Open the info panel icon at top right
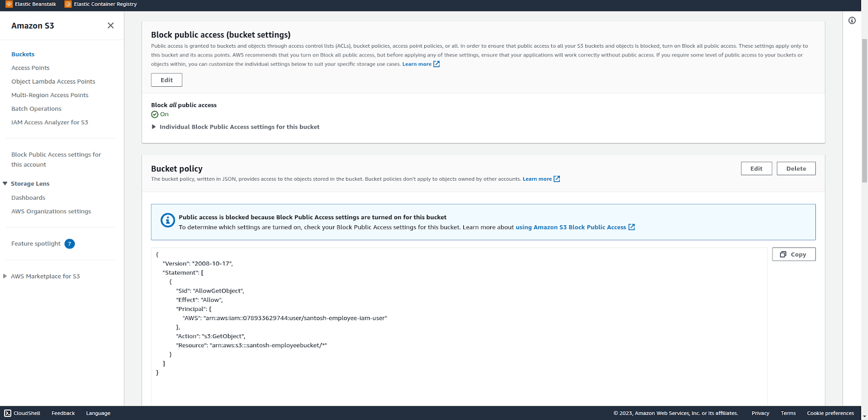The width and height of the screenshot is (868, 420). pos(852,21)
